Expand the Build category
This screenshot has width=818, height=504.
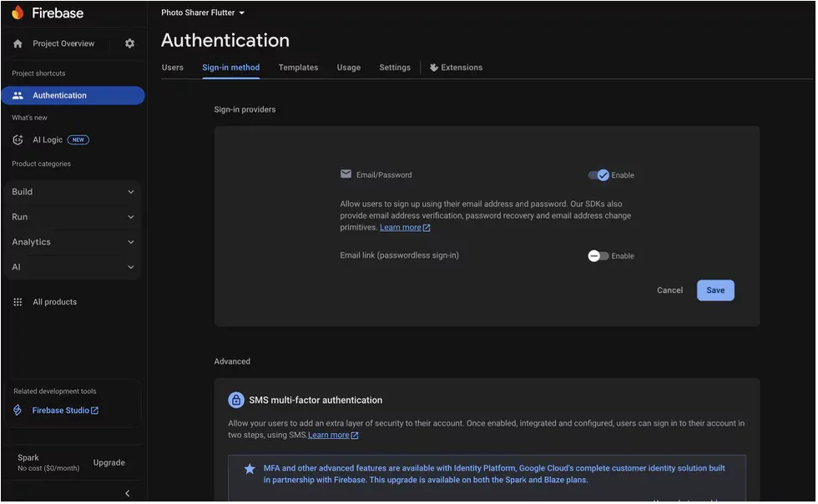pyautogui.click(x=73, y=192)
